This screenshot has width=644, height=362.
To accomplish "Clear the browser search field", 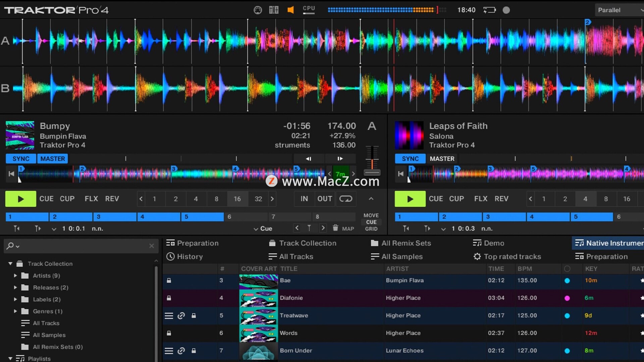I will 152,246.
